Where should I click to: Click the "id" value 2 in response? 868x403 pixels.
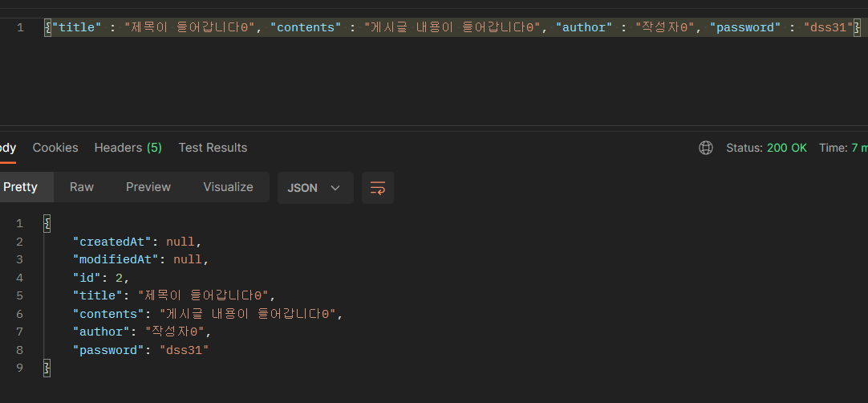[119, 278]
